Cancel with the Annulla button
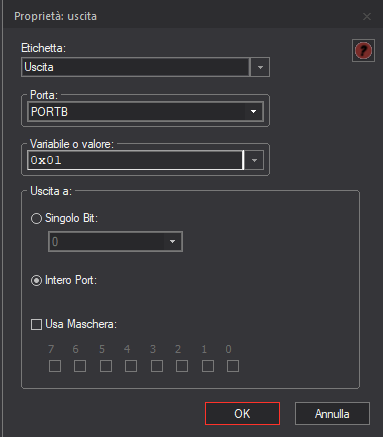Image resolution: width=383 pixels, height=437 pixels. pos(332,413)
